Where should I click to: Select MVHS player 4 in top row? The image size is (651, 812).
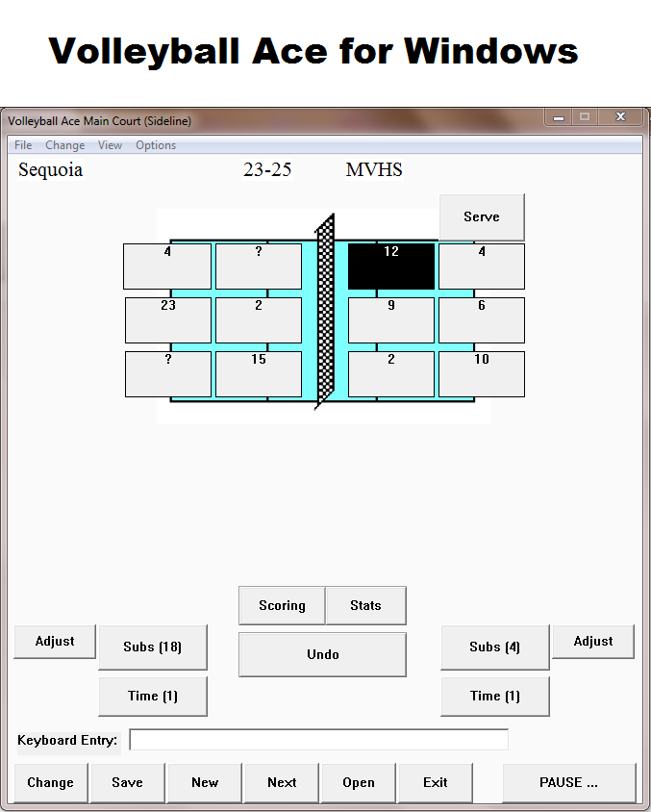click(x=482, y=266)
